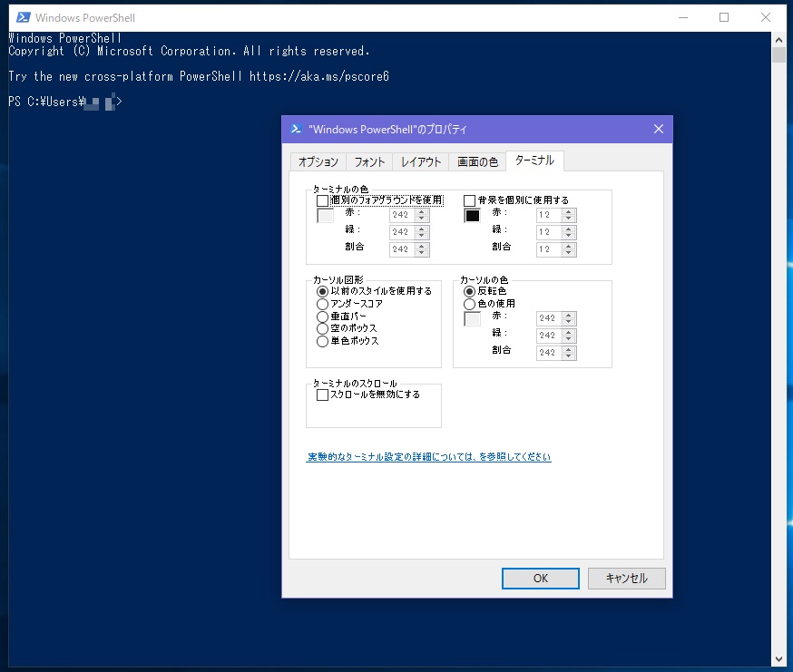The height and width of the screenshot is (672, 793).
Task: Open the 実験的なターミナル設定の詳細 link
Action: point(429,457)
